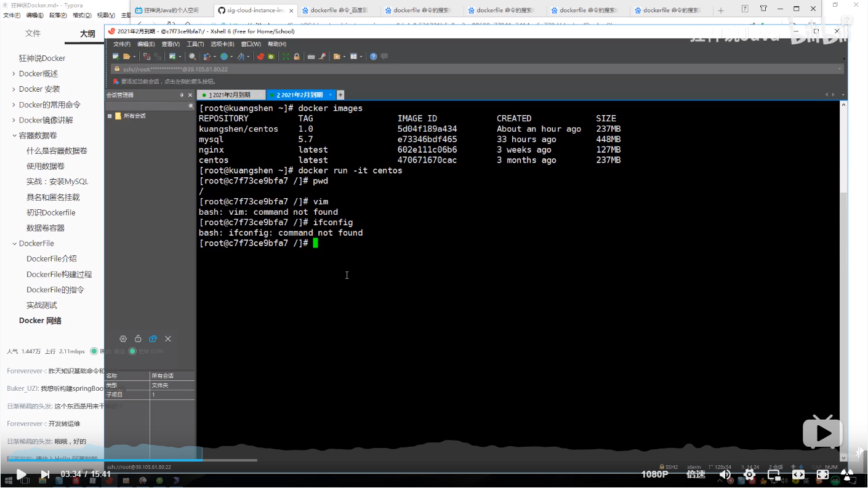Screen dimensions: 868x488
Task: Expand Docker镜像讲解 outline section
Action: [x=14, y=120]
